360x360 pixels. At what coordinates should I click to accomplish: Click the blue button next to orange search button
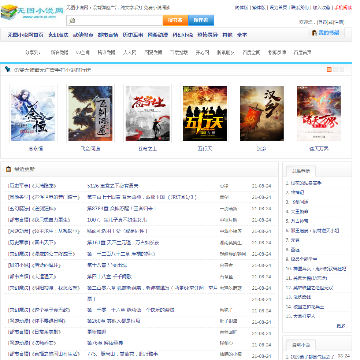[x=201, y=20]
